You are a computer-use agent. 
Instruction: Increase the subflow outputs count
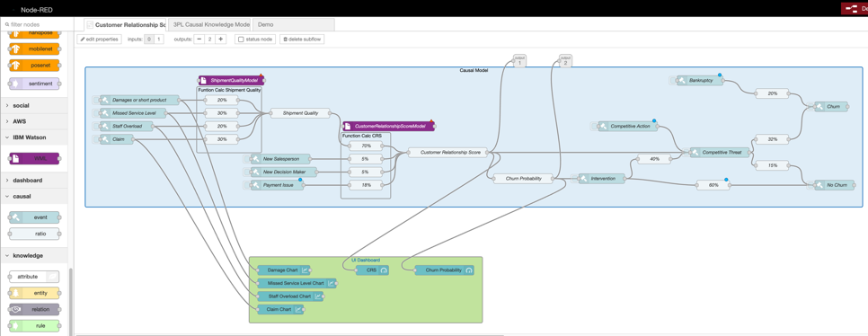220,40
